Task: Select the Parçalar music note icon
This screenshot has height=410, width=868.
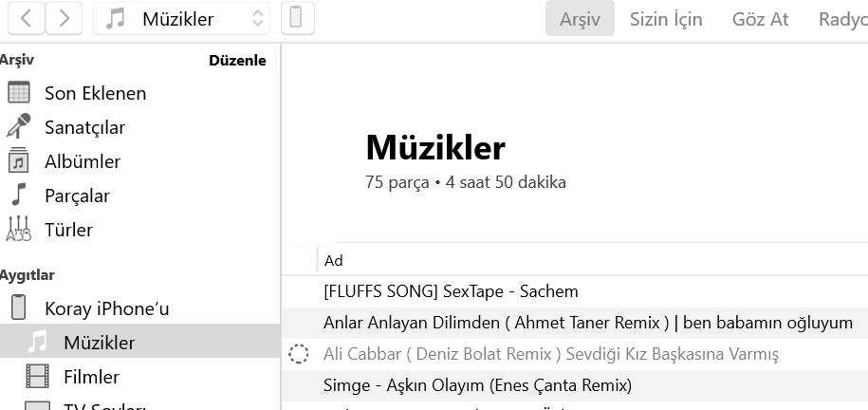Action: 19,196
